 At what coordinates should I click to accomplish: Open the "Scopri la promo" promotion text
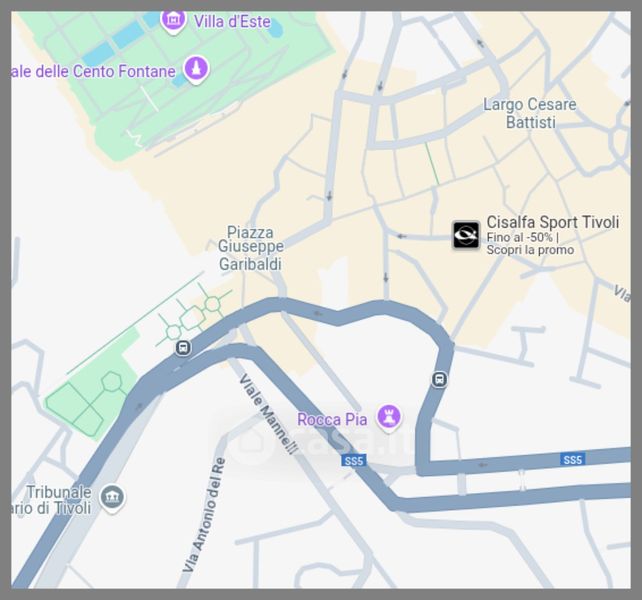(x=530, y=250)
